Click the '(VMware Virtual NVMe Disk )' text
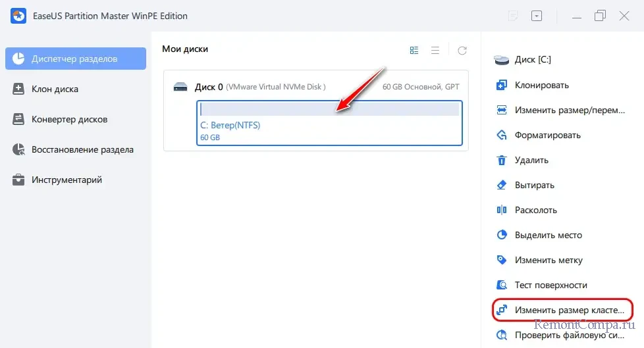Image resolution: width=644 pixels, height=348 pixels. click(x=276, y=87)
